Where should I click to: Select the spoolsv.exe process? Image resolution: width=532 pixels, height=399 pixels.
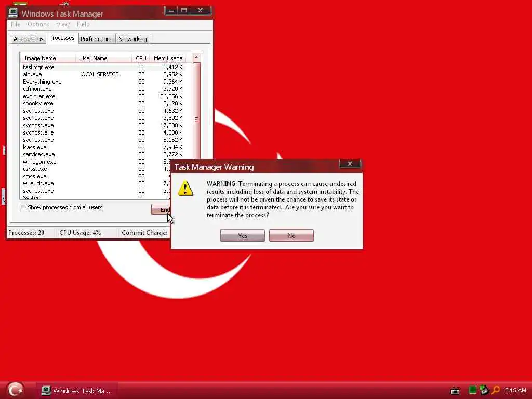[x=103, y=103]
